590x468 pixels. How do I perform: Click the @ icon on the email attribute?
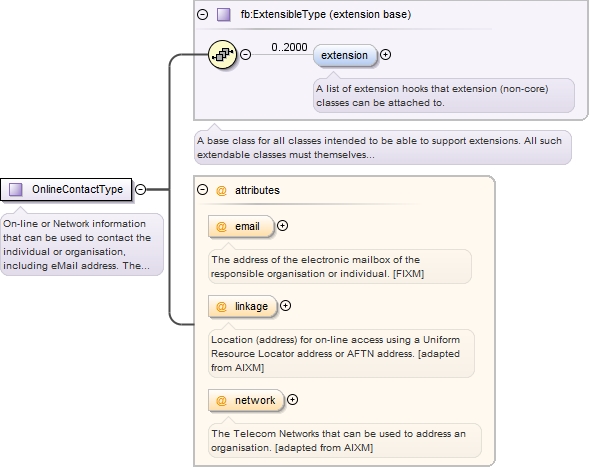(221, 226)
